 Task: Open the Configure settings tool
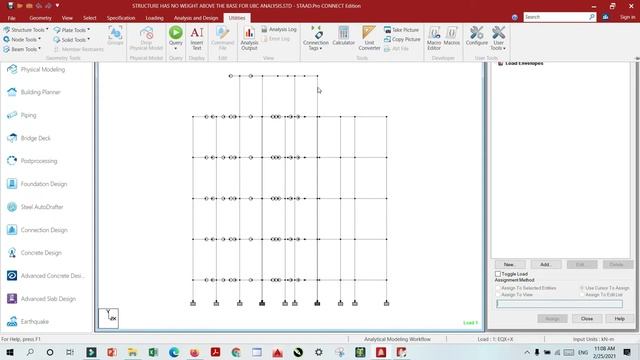point(476,36)
